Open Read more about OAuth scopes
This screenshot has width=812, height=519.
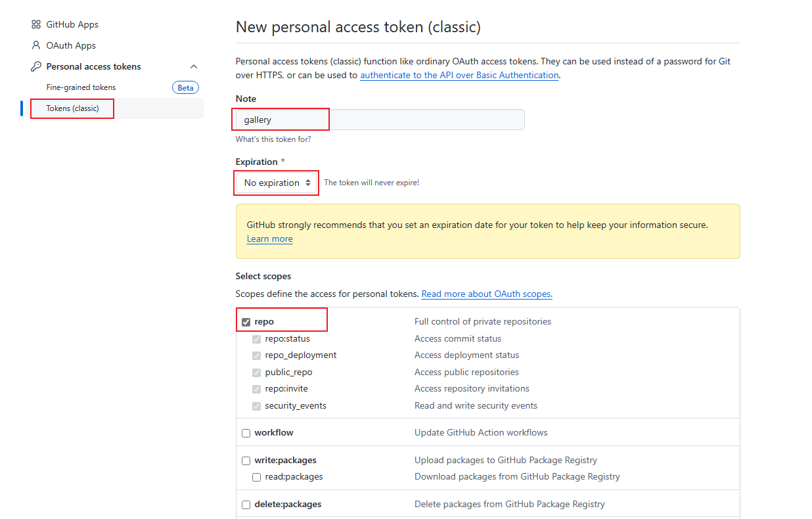tap(486, 294)
